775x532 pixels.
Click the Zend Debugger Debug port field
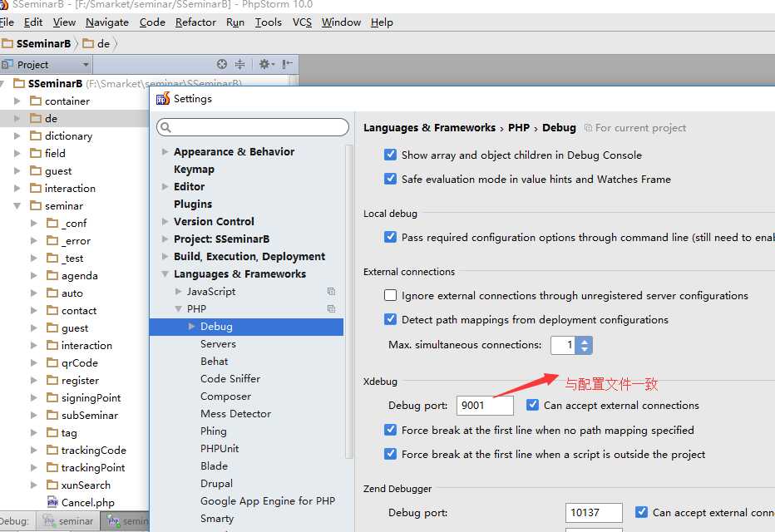(x=594, y=512)
